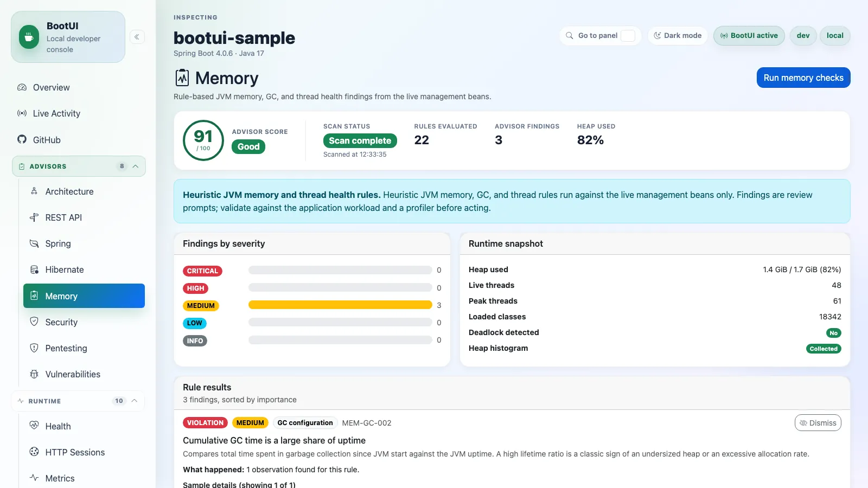Click the Metrics pulse icon
The image size is (868, 488).
34,478
